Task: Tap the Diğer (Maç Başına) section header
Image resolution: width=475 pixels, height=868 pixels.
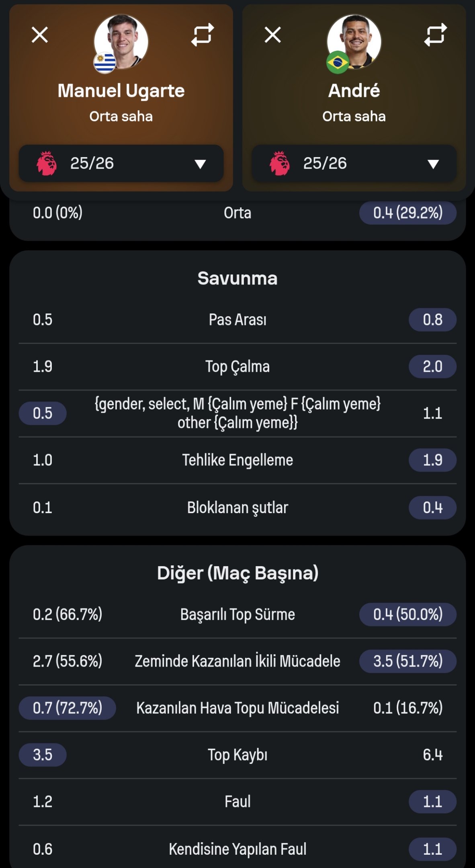Action: (x=237, y=573)
